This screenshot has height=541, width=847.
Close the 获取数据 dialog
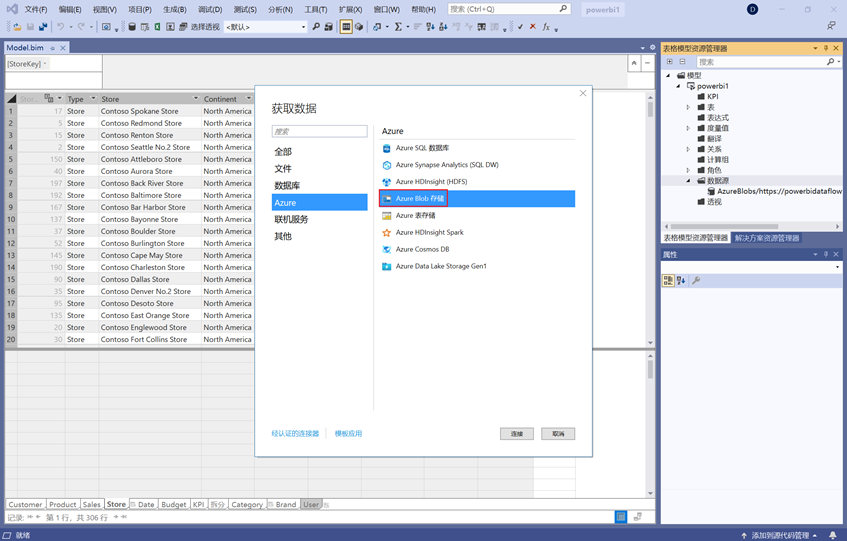click(583, 93)
